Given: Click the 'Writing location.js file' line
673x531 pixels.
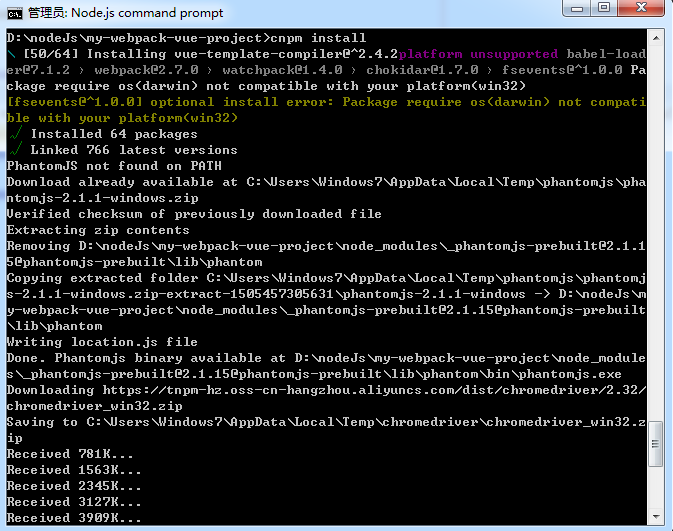Looking at the screenshot, I should 102,342.
